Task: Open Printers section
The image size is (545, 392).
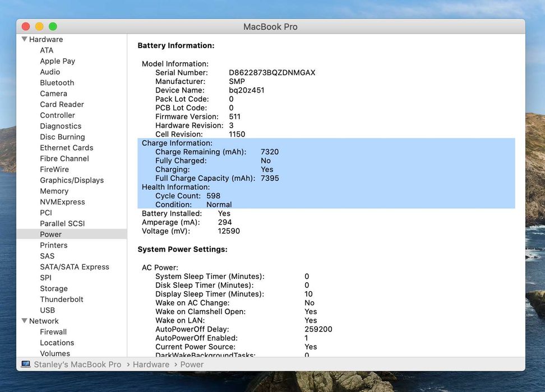Action: pyautogui.click(x=53, y=245)
